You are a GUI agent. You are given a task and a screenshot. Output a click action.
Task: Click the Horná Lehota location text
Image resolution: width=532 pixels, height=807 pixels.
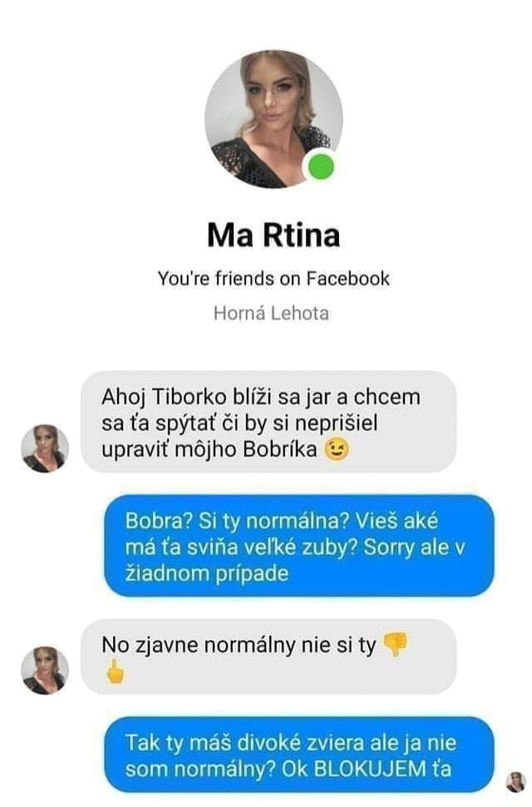[x=271, y=313]
